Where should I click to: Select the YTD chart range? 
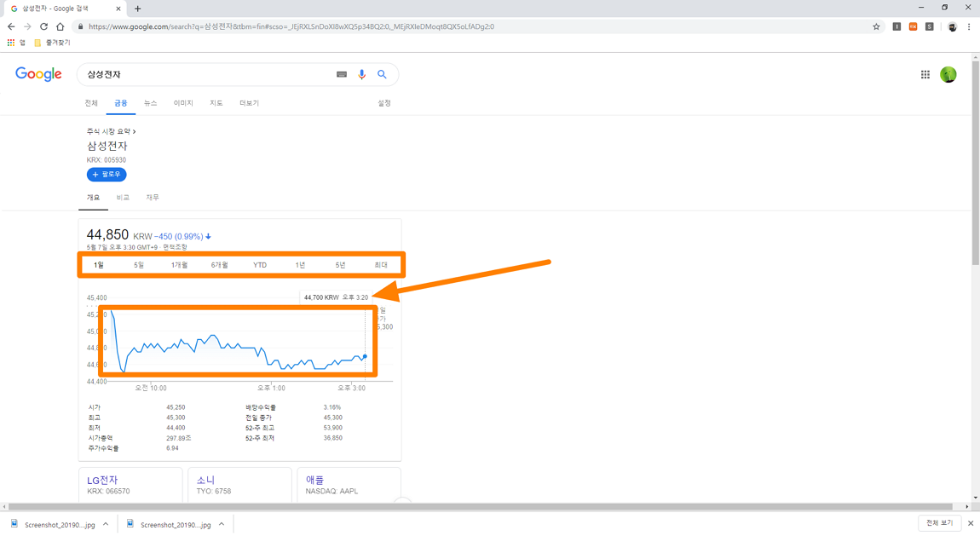tap(260, 265)
